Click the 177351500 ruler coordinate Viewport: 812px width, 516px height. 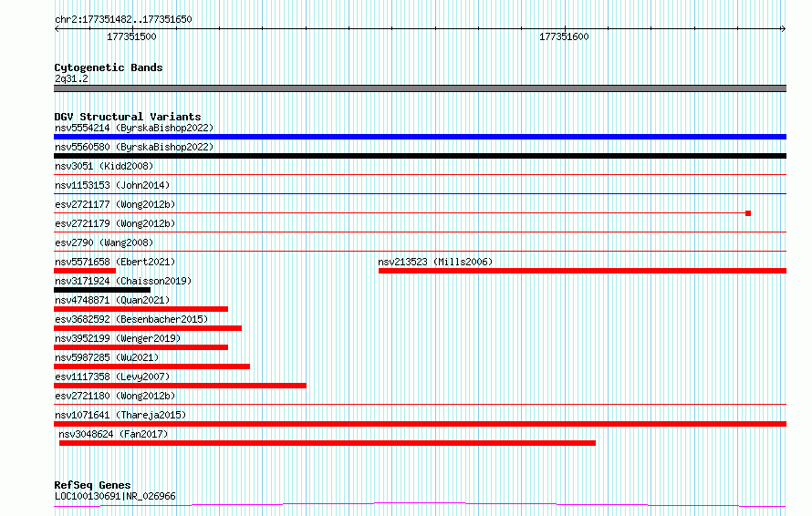coord(131,36)
